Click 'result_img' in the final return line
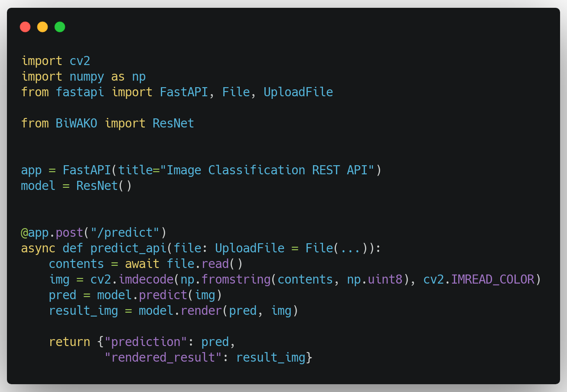Screen dimensions: 567x392 (270, 358)
